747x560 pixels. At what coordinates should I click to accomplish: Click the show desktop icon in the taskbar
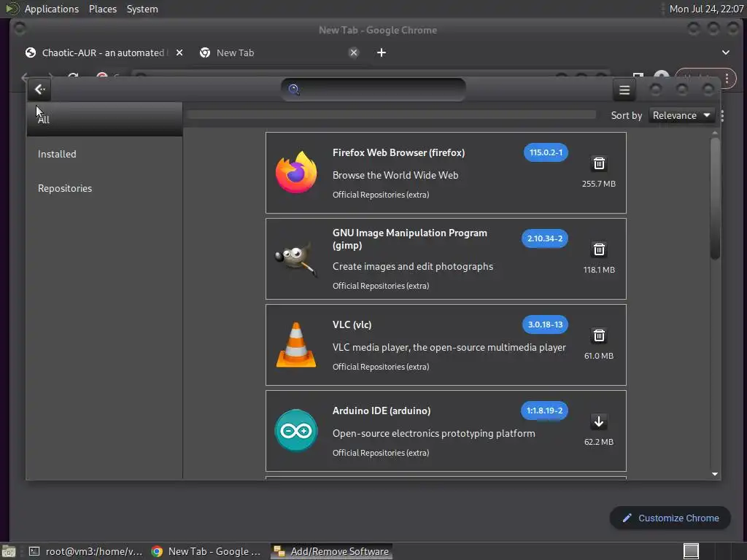[x=9, y=551]
